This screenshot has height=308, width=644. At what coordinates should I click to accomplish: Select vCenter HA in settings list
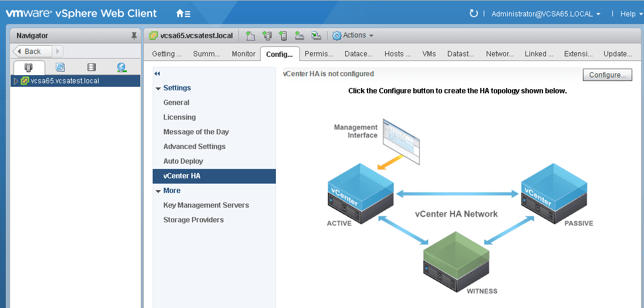[214, 176]
